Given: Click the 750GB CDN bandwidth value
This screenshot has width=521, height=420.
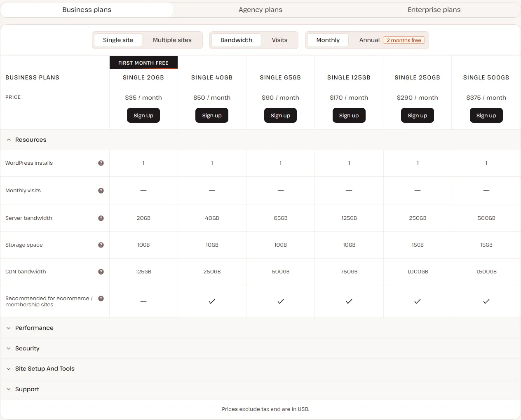Looking at the screenshot, I should 349,272.
